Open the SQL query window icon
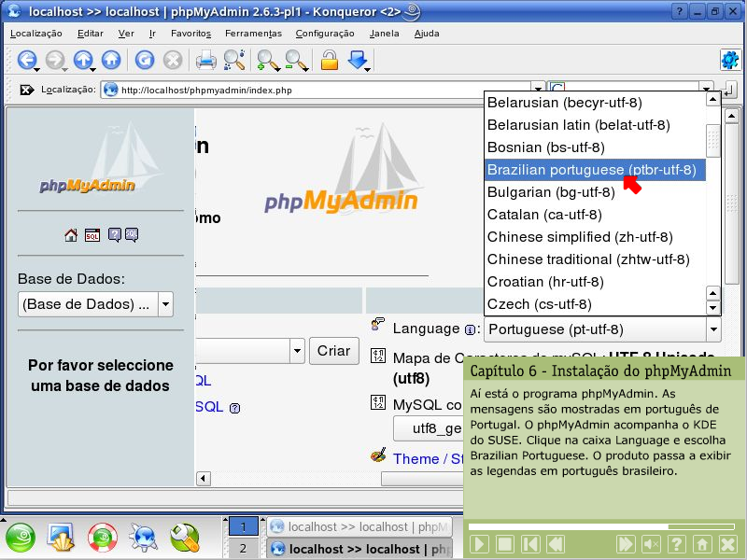The image size is (747, 560). coord(92,235)
